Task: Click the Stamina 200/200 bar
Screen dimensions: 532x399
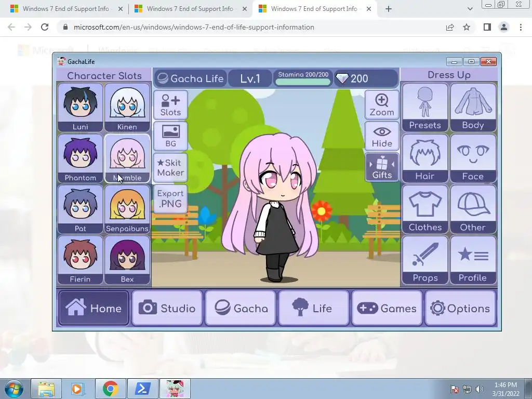Action: (303, 78)
